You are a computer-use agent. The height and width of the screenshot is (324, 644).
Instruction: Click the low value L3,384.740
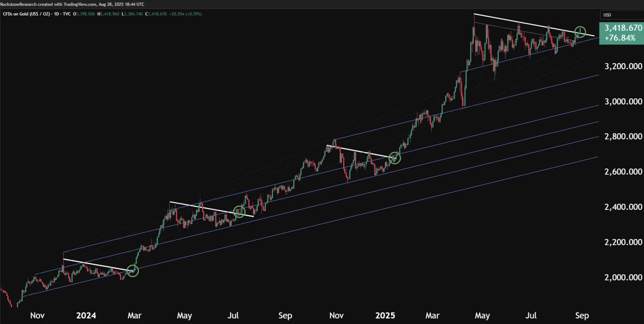(x=132, y=14)
